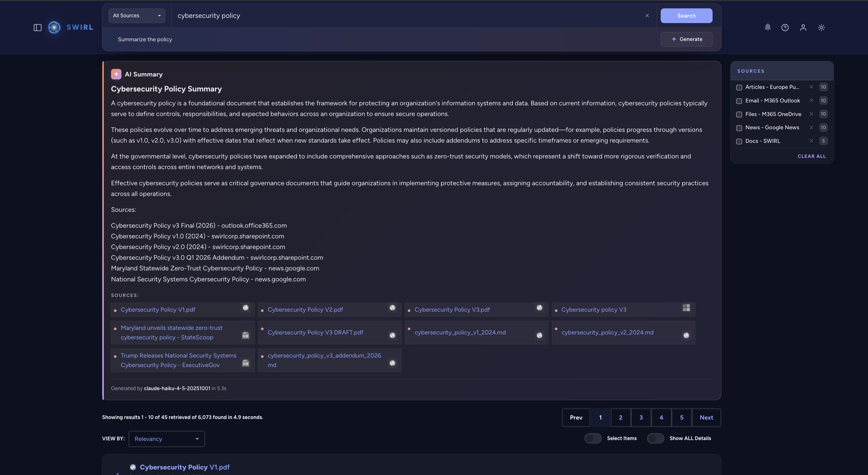The image size is (868, 475).
Task: Click source icon on Cybersecurity Policy V2.pdf card
Action: pyautogui.click(x=392, y=308)
